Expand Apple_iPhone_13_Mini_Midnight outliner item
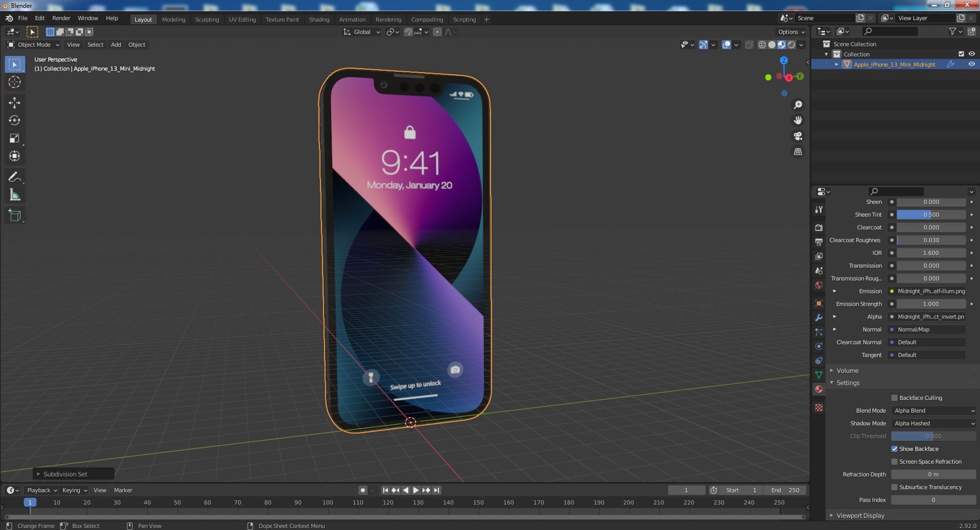 click(x=836, y=64)
